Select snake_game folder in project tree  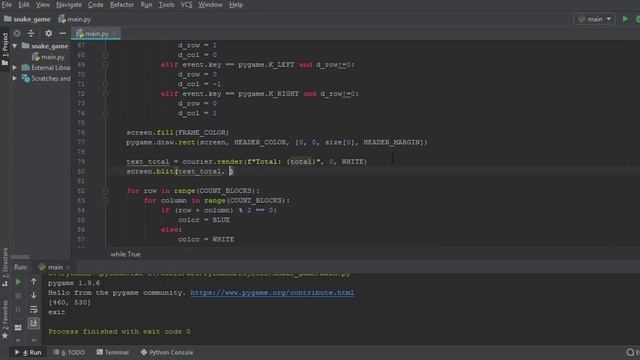45,46
